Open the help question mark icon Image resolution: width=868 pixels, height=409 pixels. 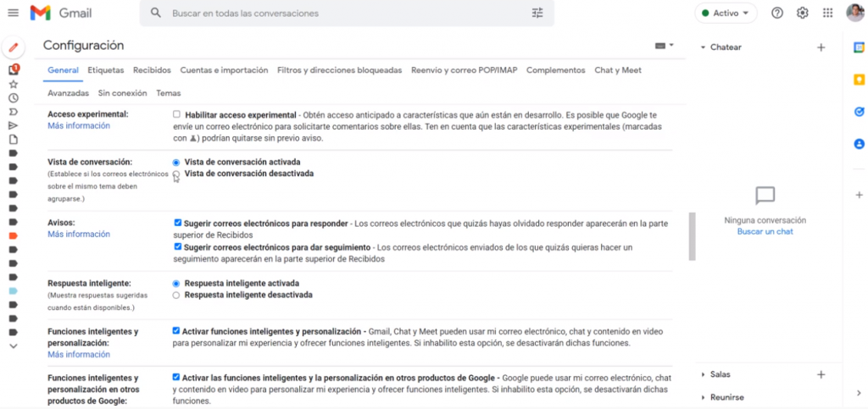[x=776, y=14]
